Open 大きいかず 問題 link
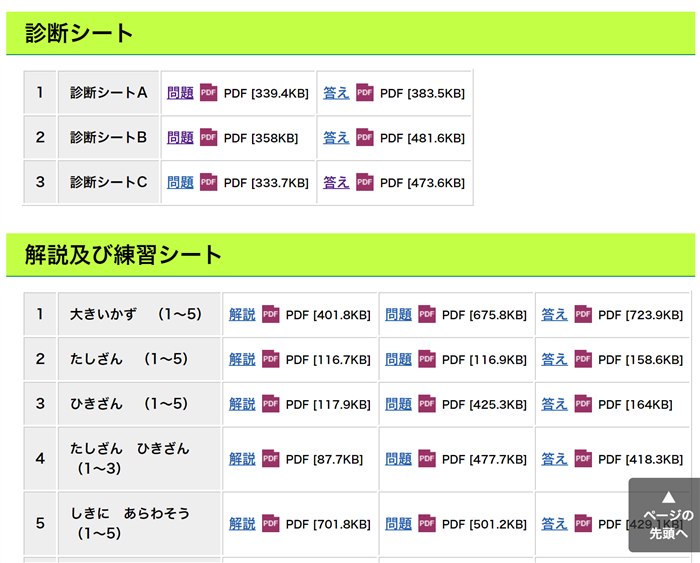The height and width of the screenshot is (563, 700). pyautogui.click(x=398, y=315)
